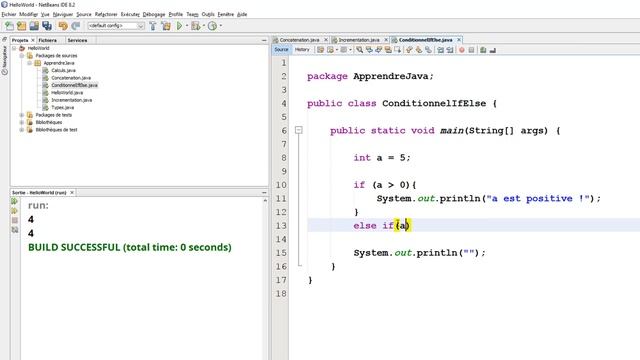Switch to the Concatenation.java tab
This screenshot has height=360, width=640.
299,40
